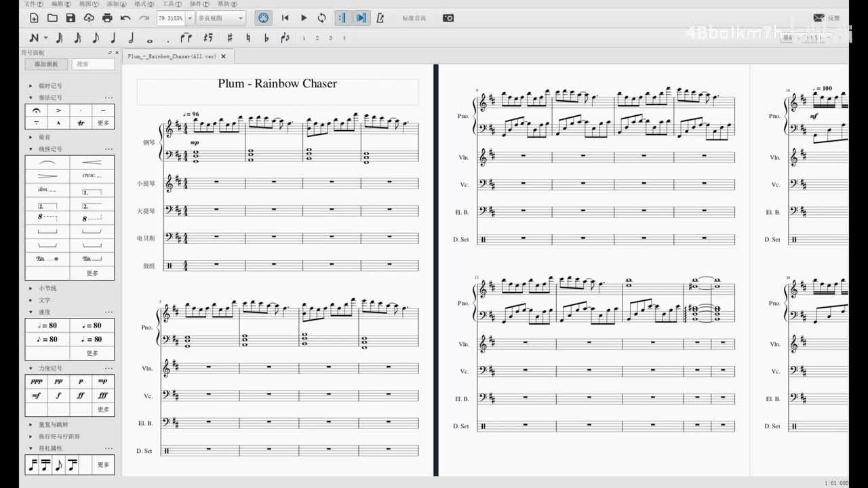
Task: Add a flat accidental
Action: click(x=266, y=38)
